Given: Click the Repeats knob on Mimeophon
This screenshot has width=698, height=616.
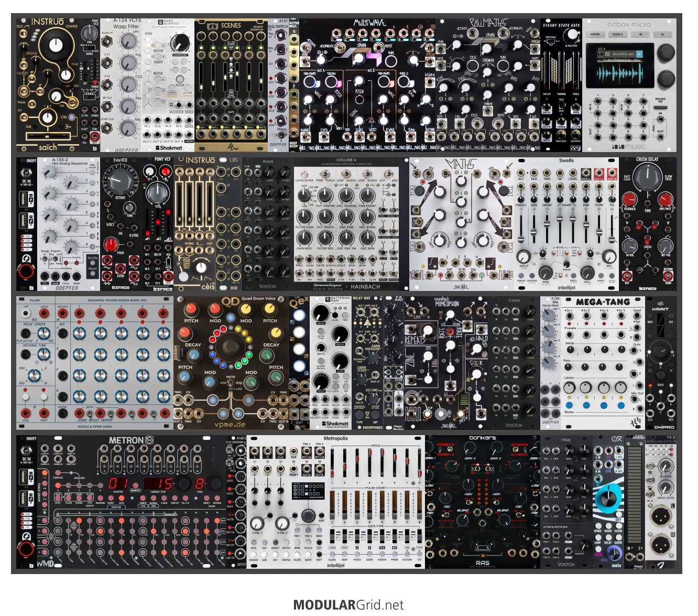Looking at the screenshot, I should [428, 331].
